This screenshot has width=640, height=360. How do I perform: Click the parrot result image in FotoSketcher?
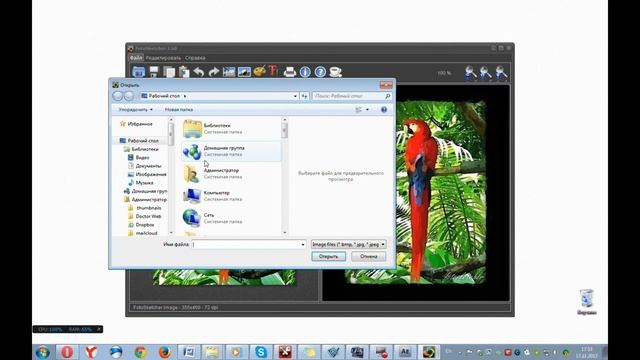point(416,192)
